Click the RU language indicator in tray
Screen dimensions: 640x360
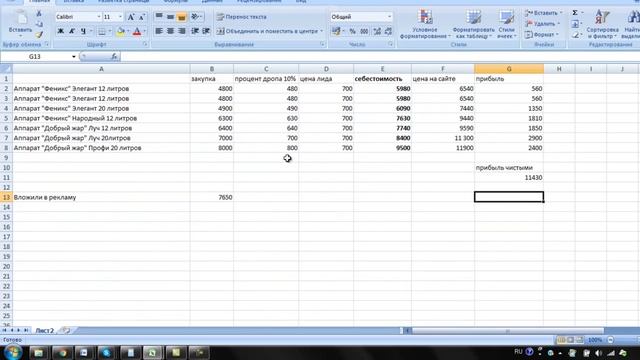[x=518, y=351]
